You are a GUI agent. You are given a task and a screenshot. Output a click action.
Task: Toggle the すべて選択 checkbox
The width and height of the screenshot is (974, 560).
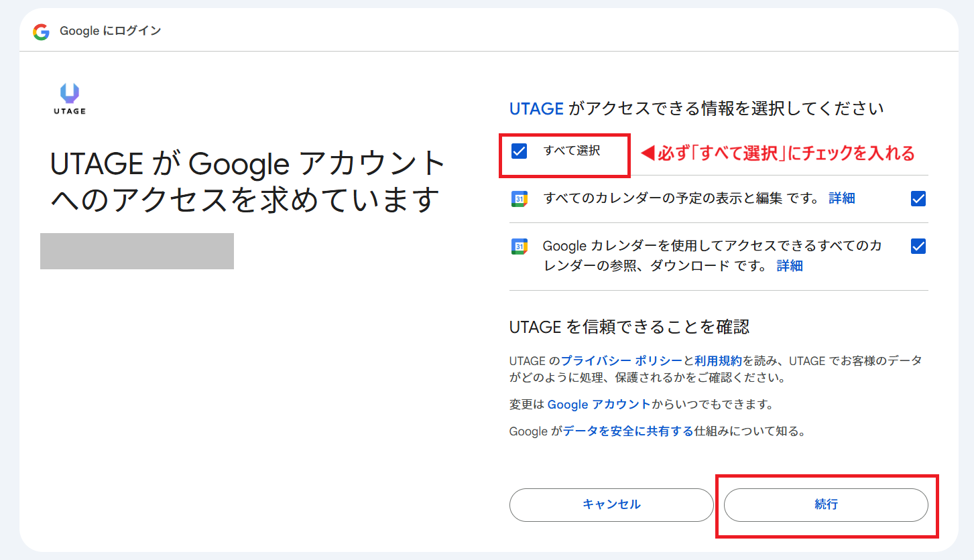pos(520,151)
